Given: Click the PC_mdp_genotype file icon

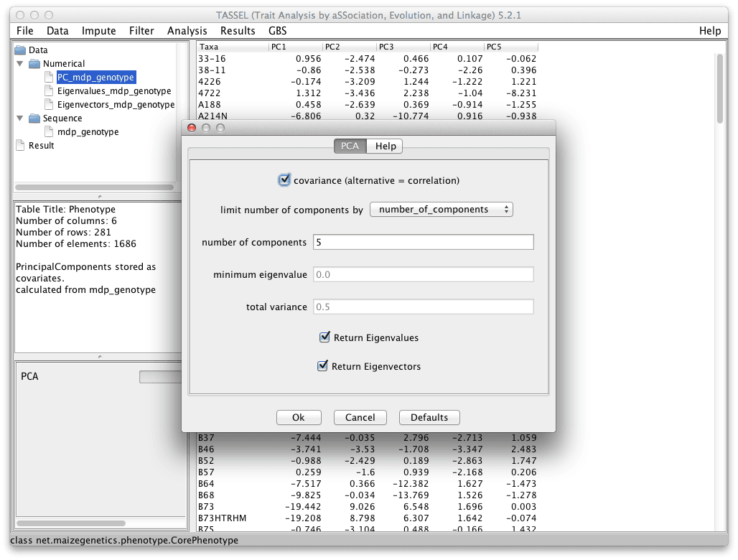Looking at the screenshot, I should (x=49, y=77).
